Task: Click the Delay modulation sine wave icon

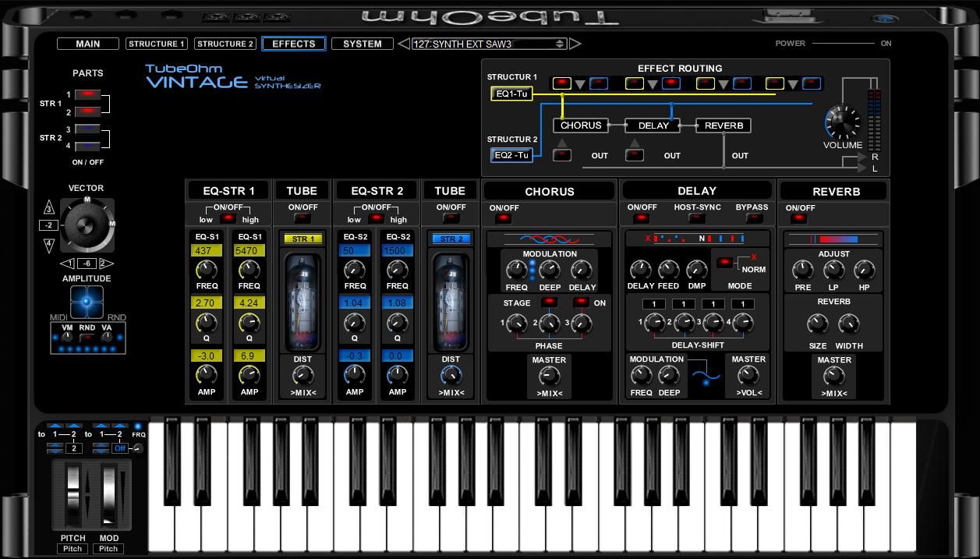Action: 706,377
